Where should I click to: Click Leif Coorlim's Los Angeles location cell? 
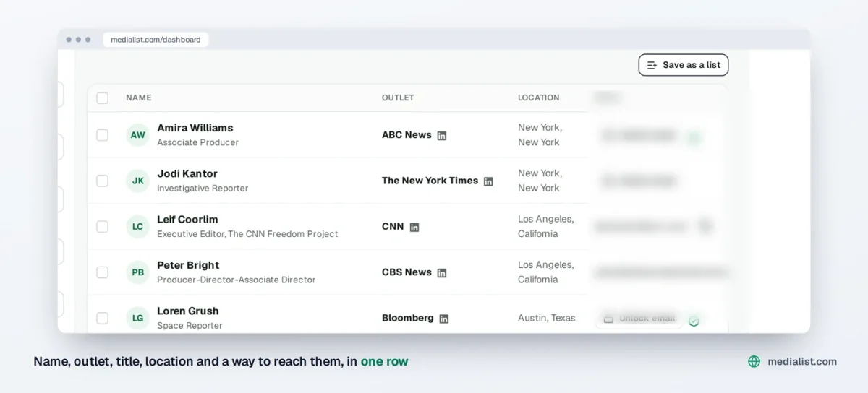click(x=546, y=226)
